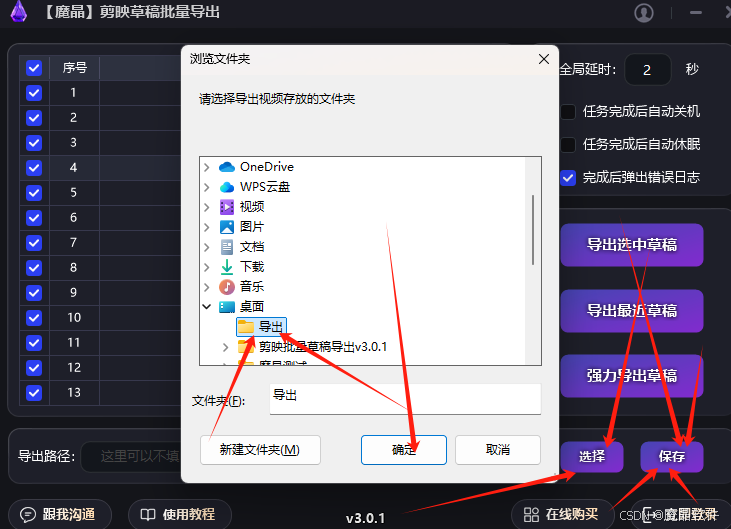Uncheck the checkbox for row 3
This screenshot has width=731, height=529.
point(34,143)
